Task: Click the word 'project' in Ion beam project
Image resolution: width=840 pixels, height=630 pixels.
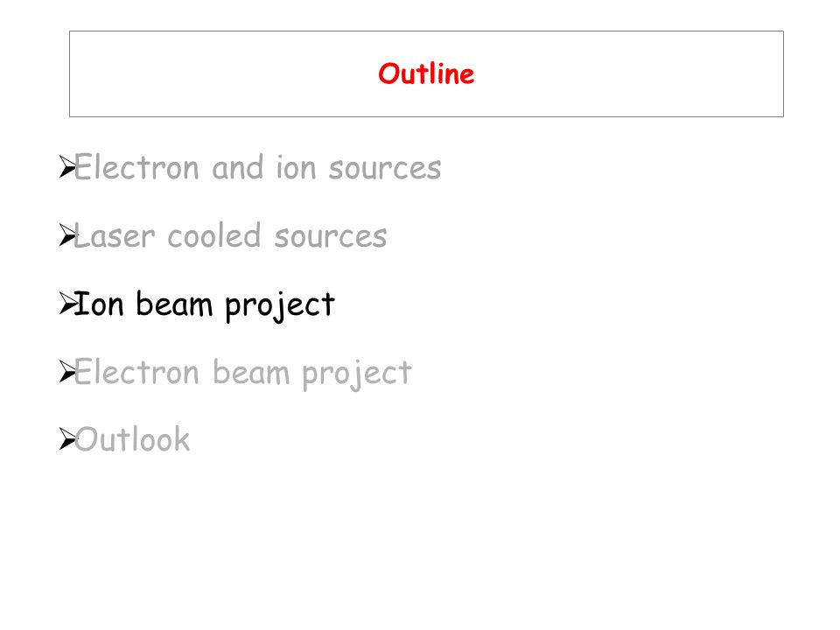Action: (x=280, y=306)
